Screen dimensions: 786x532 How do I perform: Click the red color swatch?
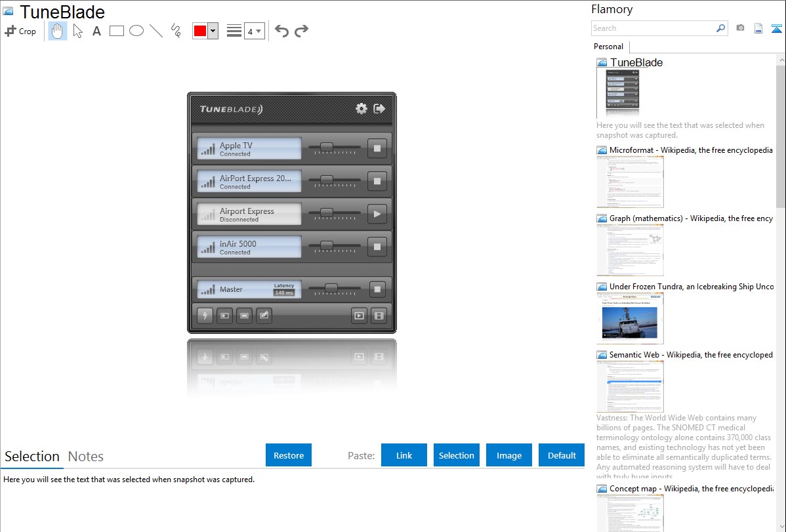(x=200, y=31)
